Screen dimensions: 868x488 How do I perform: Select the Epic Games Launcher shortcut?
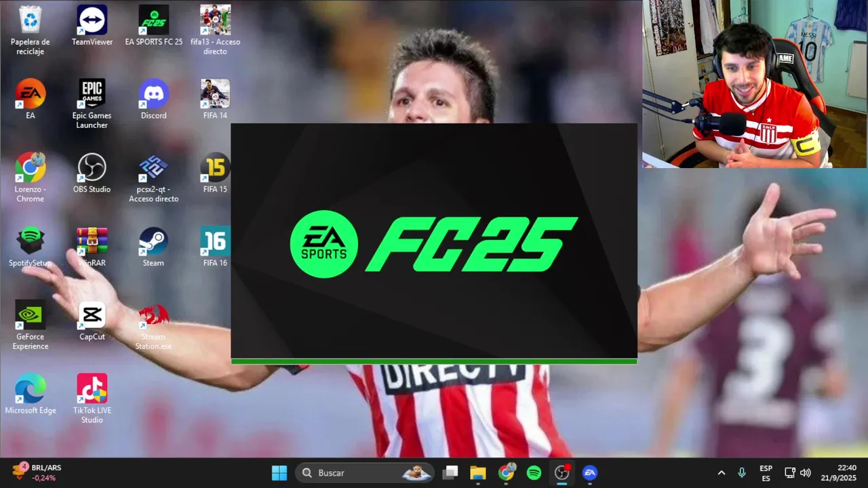pyautogui.click(x=92, y=104)
